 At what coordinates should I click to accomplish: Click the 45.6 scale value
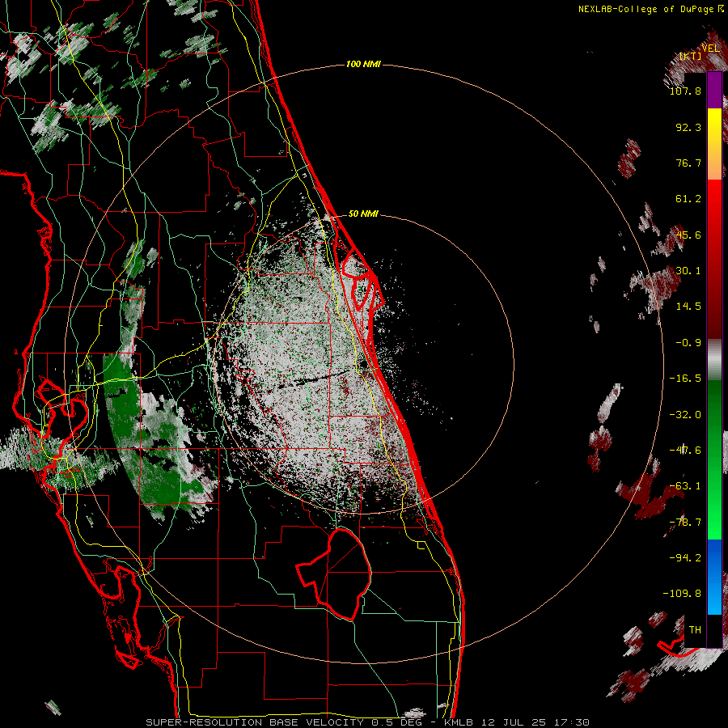[x=688, y=235]
